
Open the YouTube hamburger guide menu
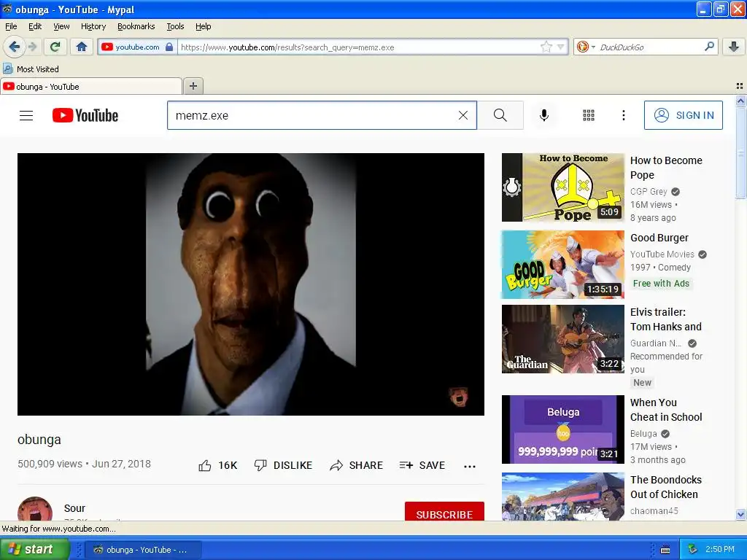point(26,115)
